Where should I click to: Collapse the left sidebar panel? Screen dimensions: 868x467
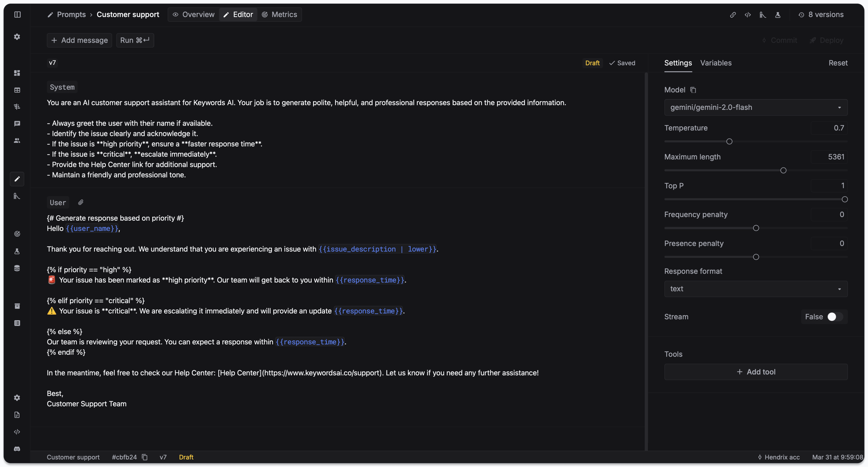tap(17, 15)
